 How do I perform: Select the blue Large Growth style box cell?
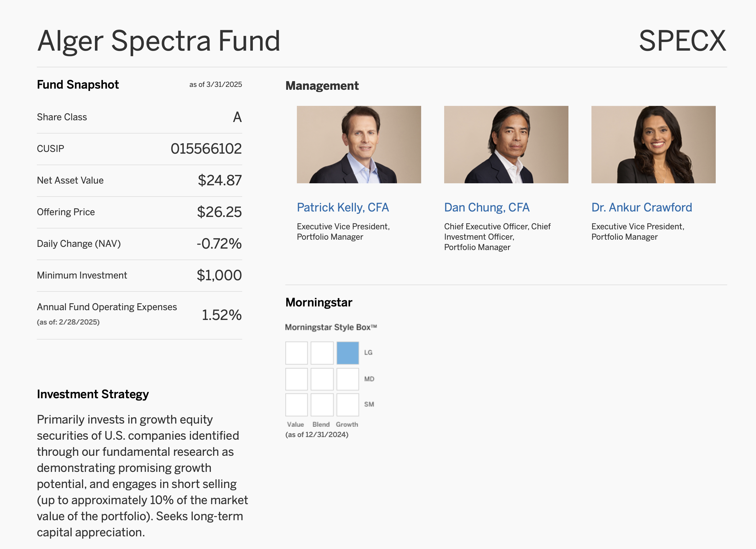[x=348, y=353]
